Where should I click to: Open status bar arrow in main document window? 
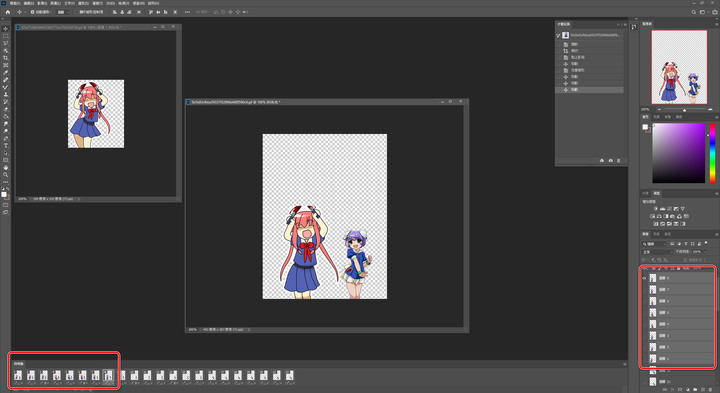point(248,329)
